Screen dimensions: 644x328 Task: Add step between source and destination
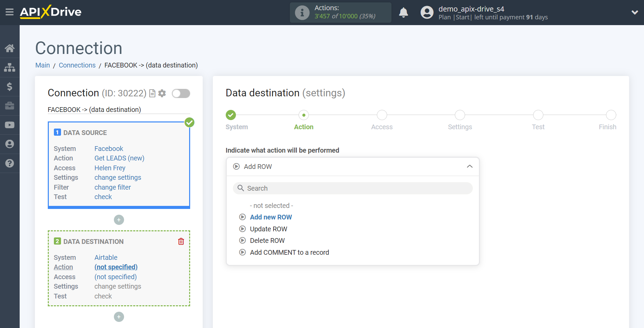point(119,220)
